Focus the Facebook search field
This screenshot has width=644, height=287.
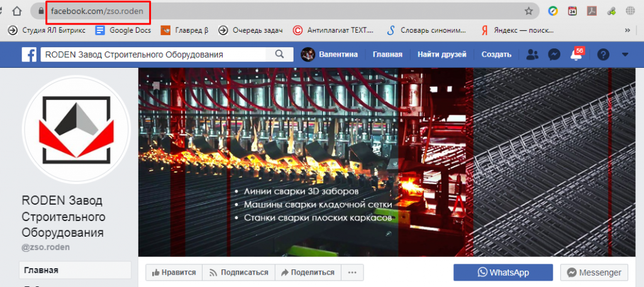click(153, 55)
